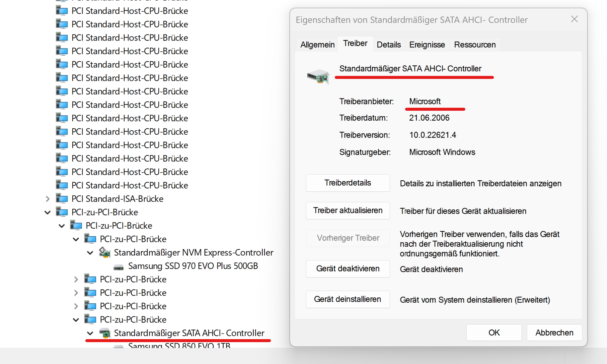
Task: Select the Treiber tab
Action: point(355,43)
